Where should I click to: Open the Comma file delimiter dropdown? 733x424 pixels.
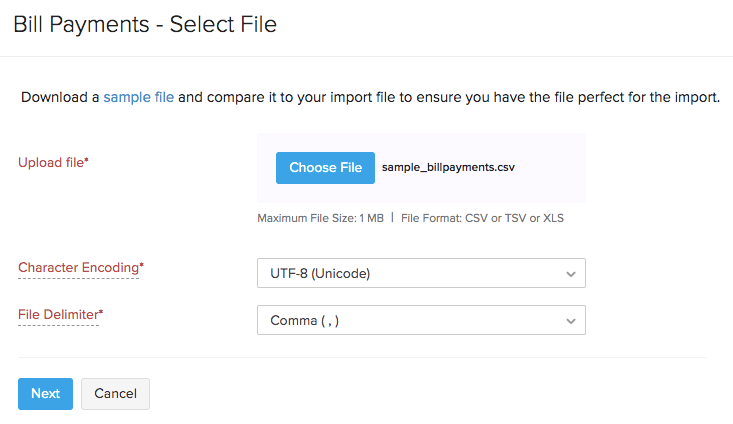[410, 320]
